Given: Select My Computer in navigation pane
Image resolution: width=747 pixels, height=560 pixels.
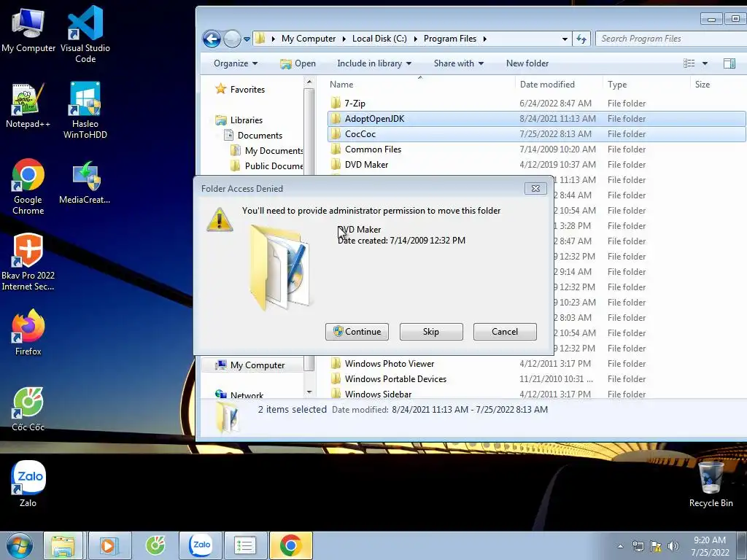Looking at the screenshot, I should (x=252, y=365).
